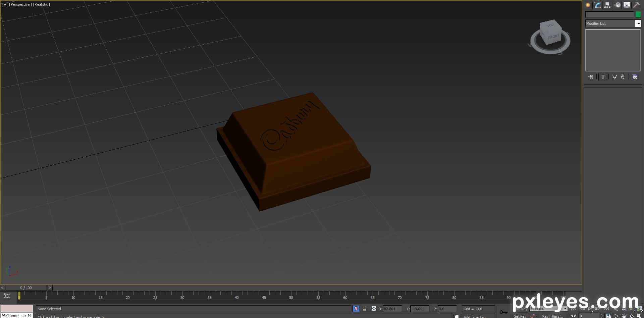The width and height of the screenshot is (644, 318).
Task: Step time slider right with arrow
Action: pos(50,287)
